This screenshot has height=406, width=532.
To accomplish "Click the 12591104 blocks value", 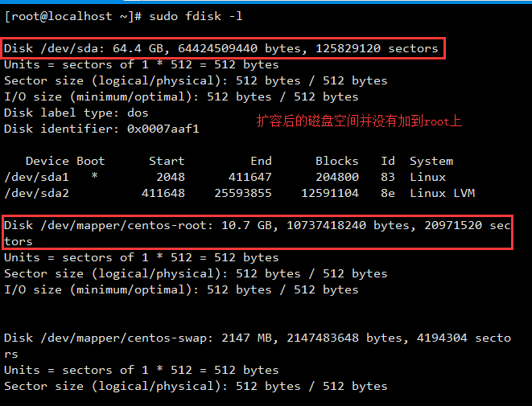I will click(x=330, y=193).
